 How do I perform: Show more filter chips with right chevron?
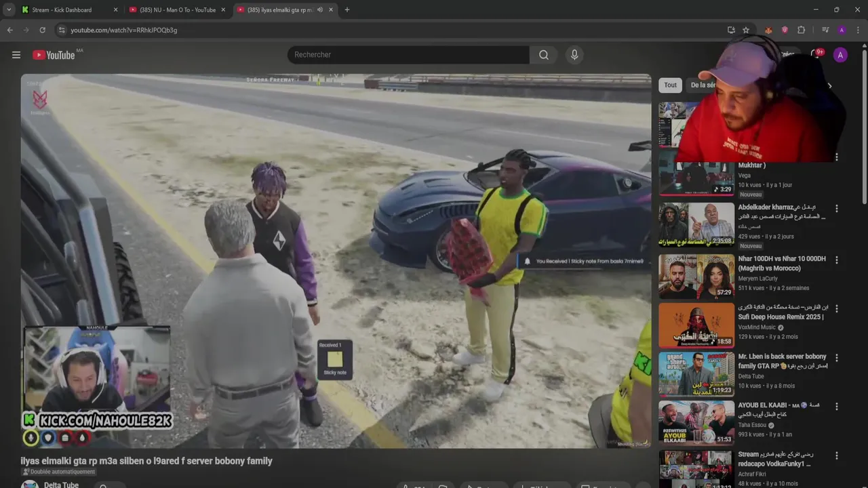click(x=829, y=85)
